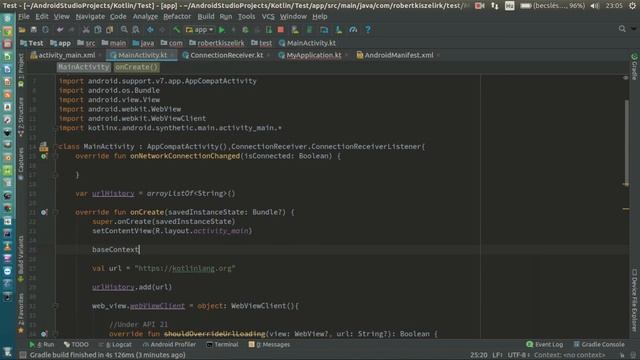This screenshot has height=360, width=640.
Task: Click the Cut scissors icon
Action: pos(86,29)
